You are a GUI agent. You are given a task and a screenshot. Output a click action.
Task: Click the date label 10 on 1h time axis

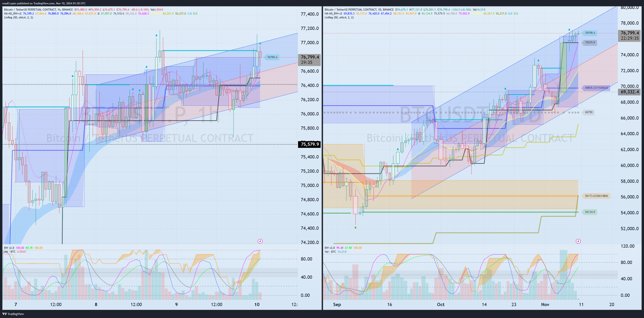pos(257,304)
